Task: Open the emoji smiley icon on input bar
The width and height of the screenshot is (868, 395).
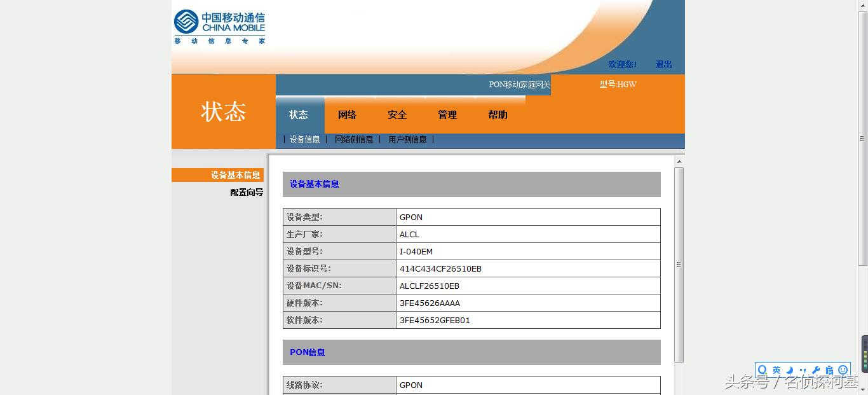Action: [844, 370]
